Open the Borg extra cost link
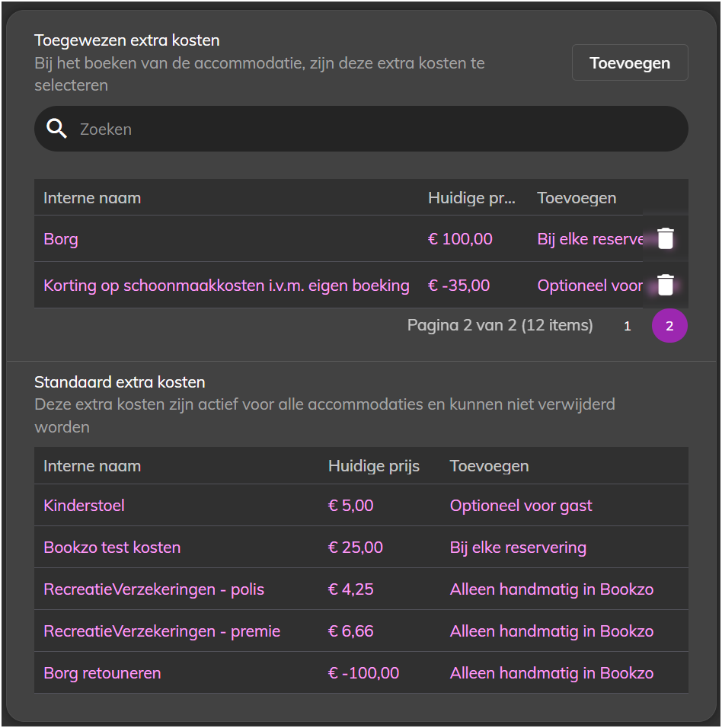This screenshot has width=722, height=728. coord(61,239)
